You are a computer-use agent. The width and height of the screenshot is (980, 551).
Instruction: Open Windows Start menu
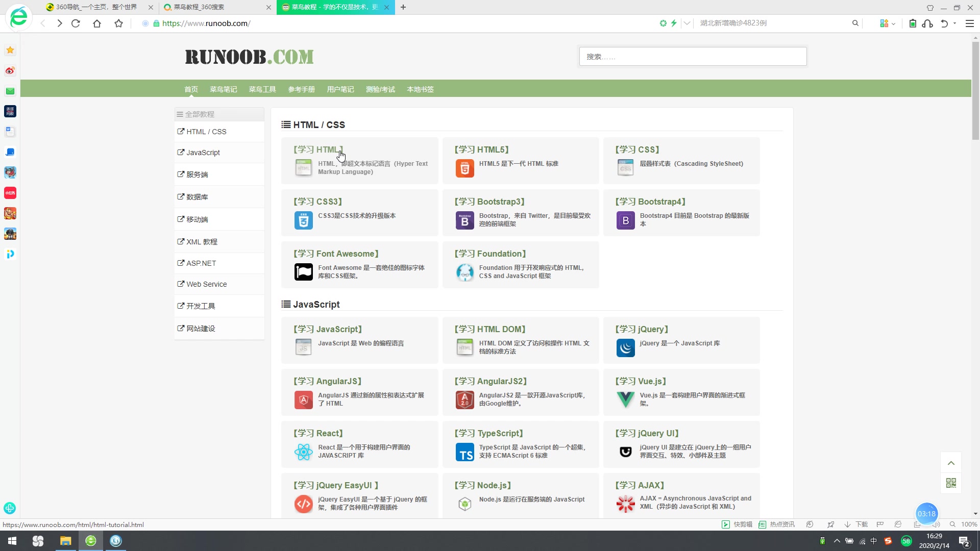12,541
